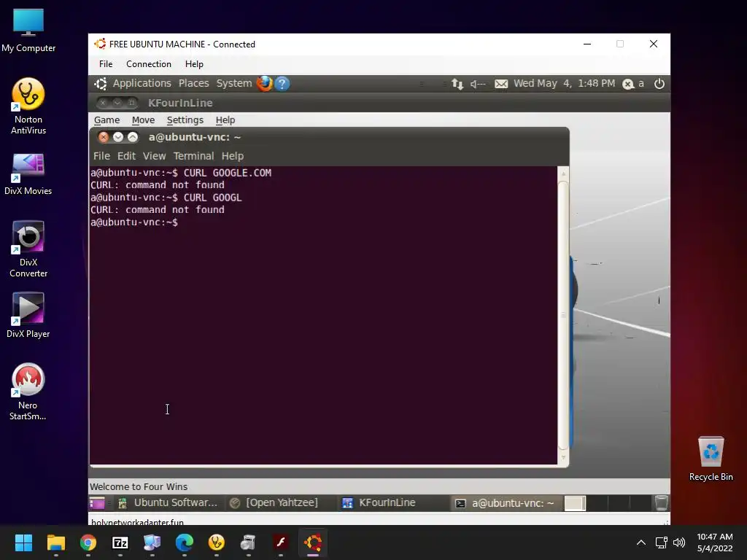The width and height of the screenshot is (747, 560).
Task: Open Flash Player icon in Windows taskbar
Action: [x=281, y=542]
